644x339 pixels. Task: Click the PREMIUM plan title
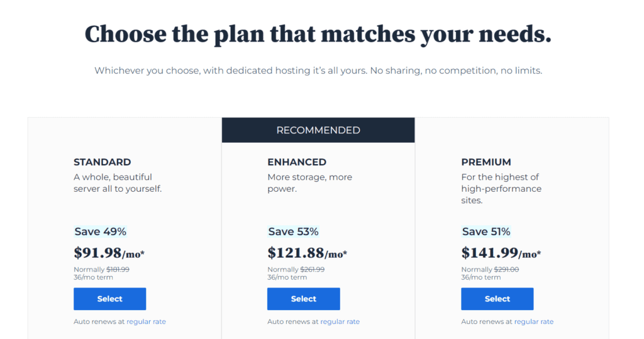coord(486,162)
